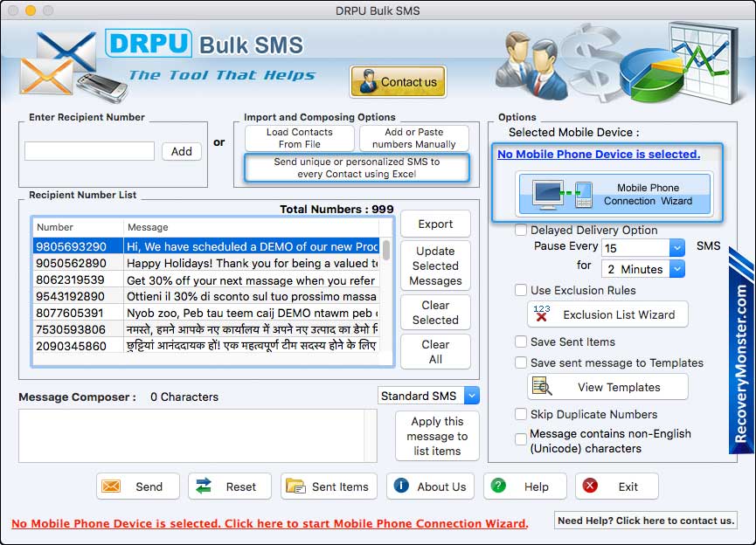Click the Help question mark icon
The height and width of the screenshot is (545, 756).
[x=498, y=486]
